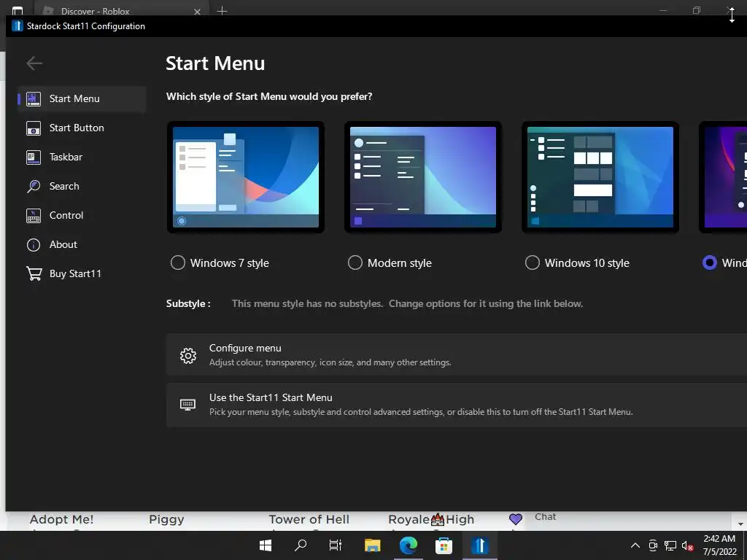The image size is (747, 560).
Task: Click the Start Menu sidebar icon
Action: pos(34,98)
